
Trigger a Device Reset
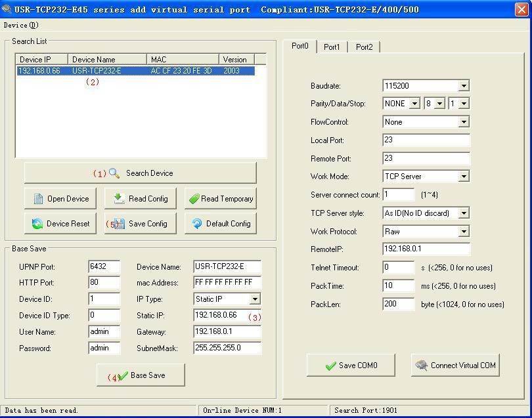(60, 223)
